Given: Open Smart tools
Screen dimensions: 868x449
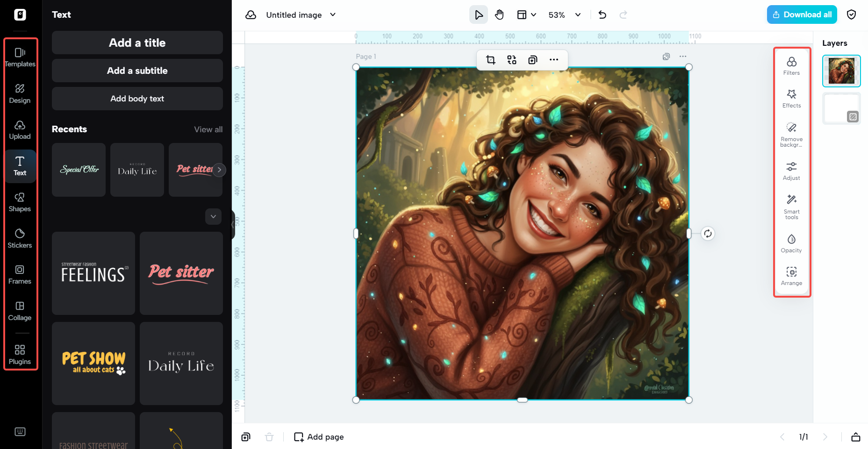Looking at the screenshot, I should (x=791, y=206).
